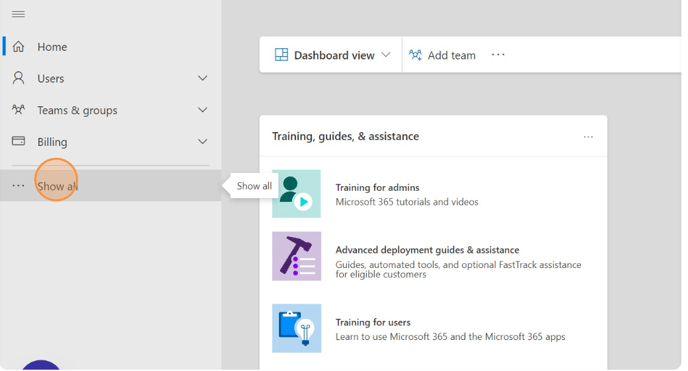Click the Users person icon

click(x=18, y=78)
